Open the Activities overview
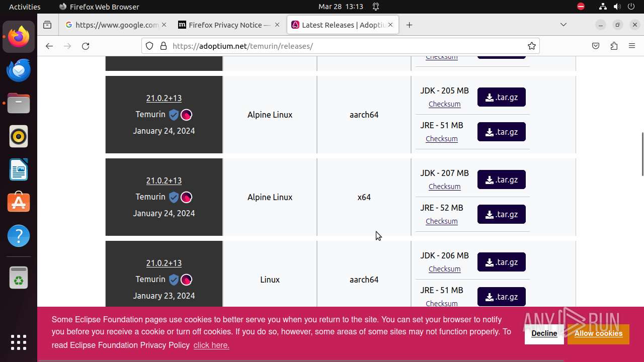Image resolution: width=644 pixels, height=362 pixels. (25, 7)
